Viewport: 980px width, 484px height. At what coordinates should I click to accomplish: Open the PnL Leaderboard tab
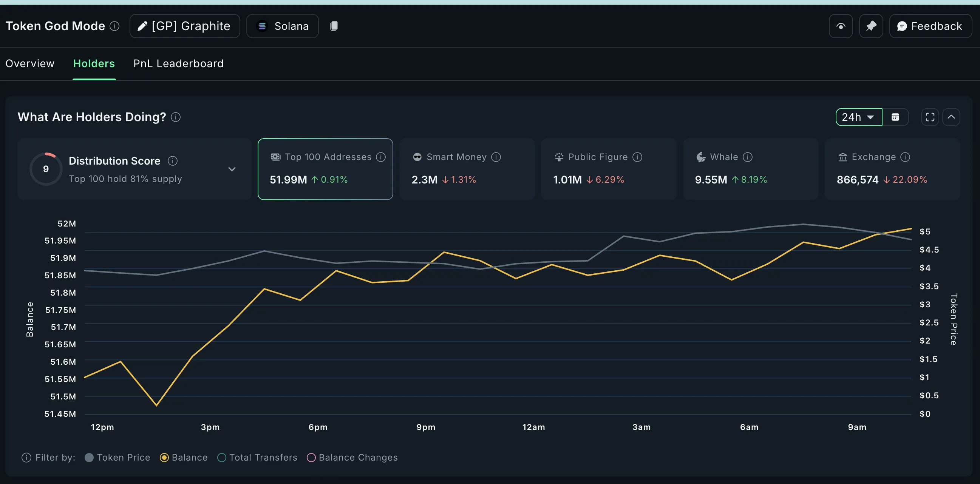(x=178, y=63)
